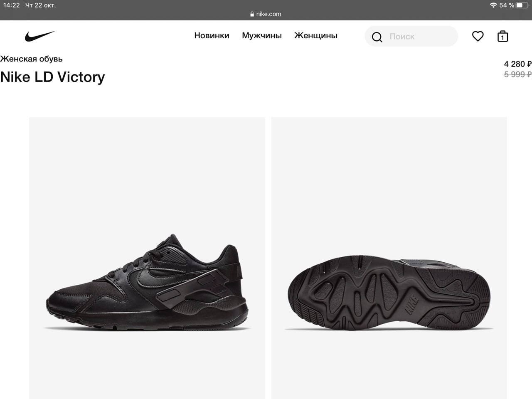Open the shoe sole image
The width and height of the screenshot is (532, 399).
tap(389, 258)
